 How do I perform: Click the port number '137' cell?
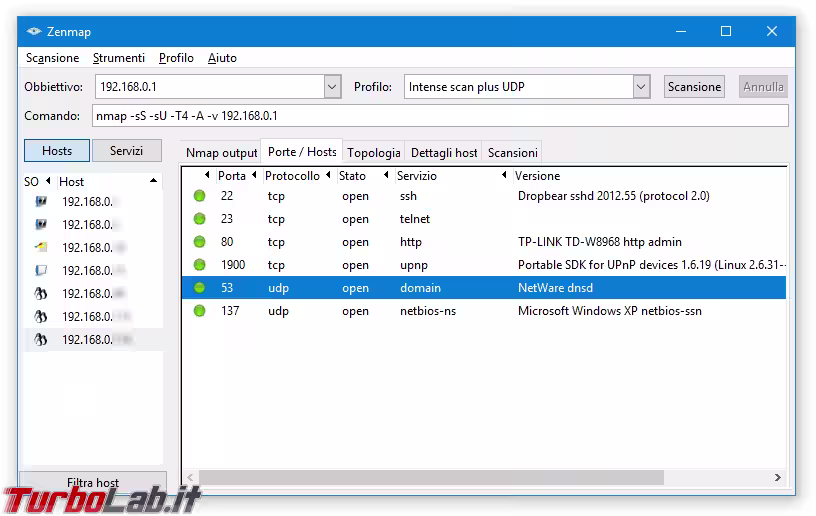tap(230, 311)
